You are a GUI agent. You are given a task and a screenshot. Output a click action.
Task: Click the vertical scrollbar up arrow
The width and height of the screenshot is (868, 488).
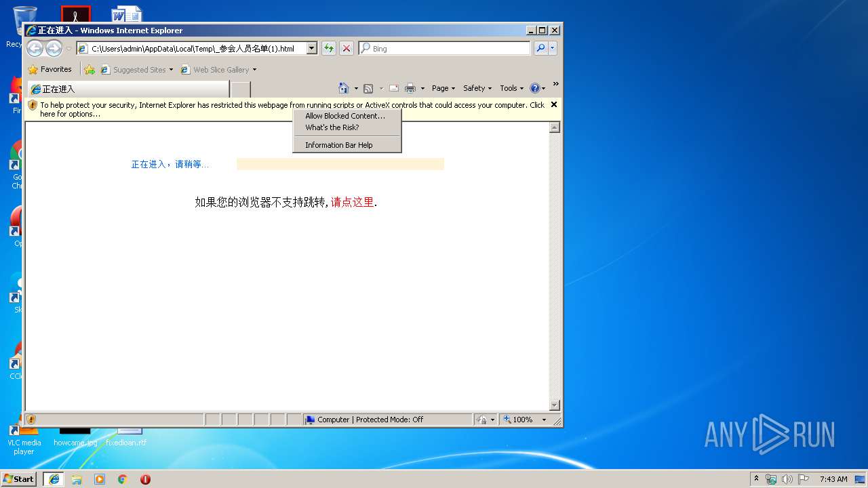coord(555,127)
